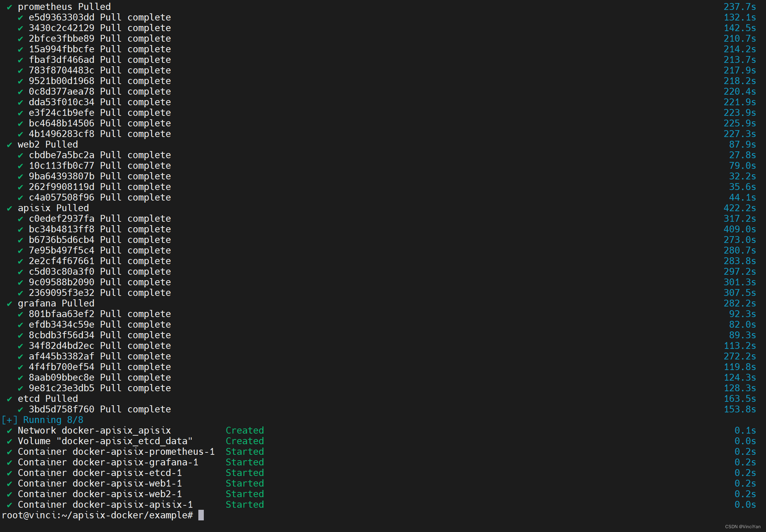Select layer hash c0edef2937fa

point(62,219)
